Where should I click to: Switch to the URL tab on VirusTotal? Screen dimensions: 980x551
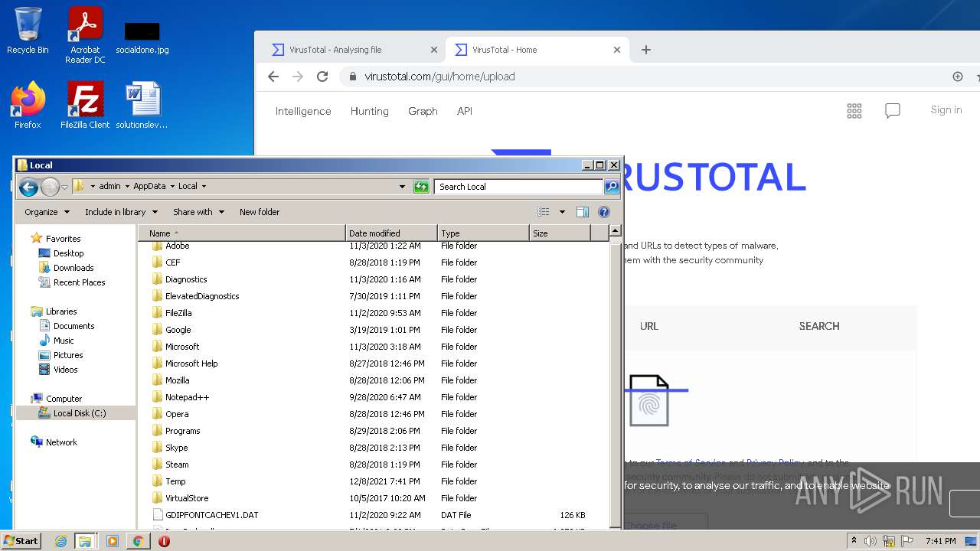(x=649, y=326)
